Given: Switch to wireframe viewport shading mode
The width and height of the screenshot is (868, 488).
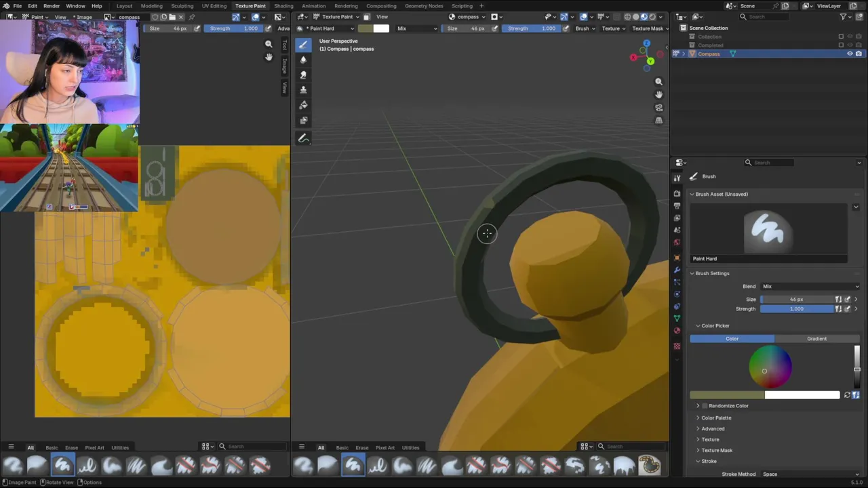Looking at the screenshot, I should [627, 17].
